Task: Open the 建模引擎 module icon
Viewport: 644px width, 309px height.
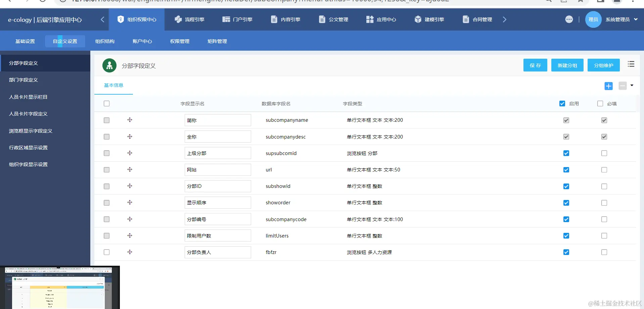Action: (x=418, y=19)
